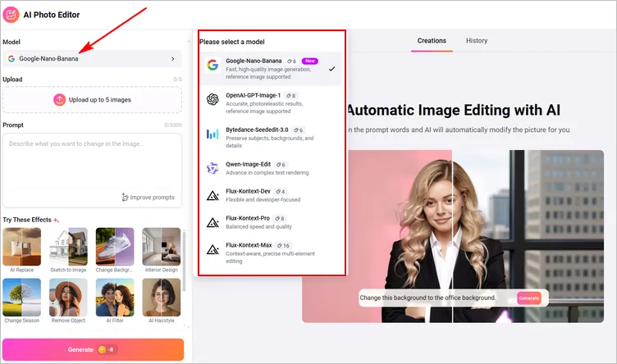Switch to the History tab
The image size is (617, 364).
coord(477,40)
